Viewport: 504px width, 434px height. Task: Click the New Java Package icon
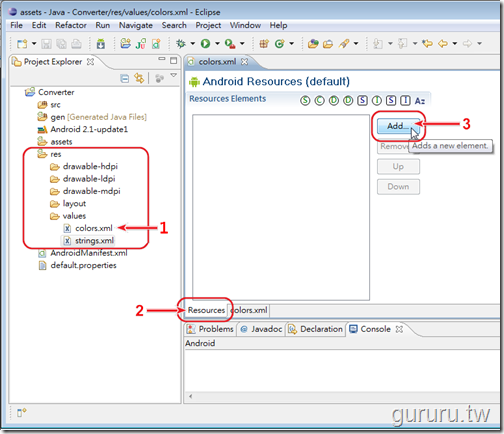click(264, 44)
